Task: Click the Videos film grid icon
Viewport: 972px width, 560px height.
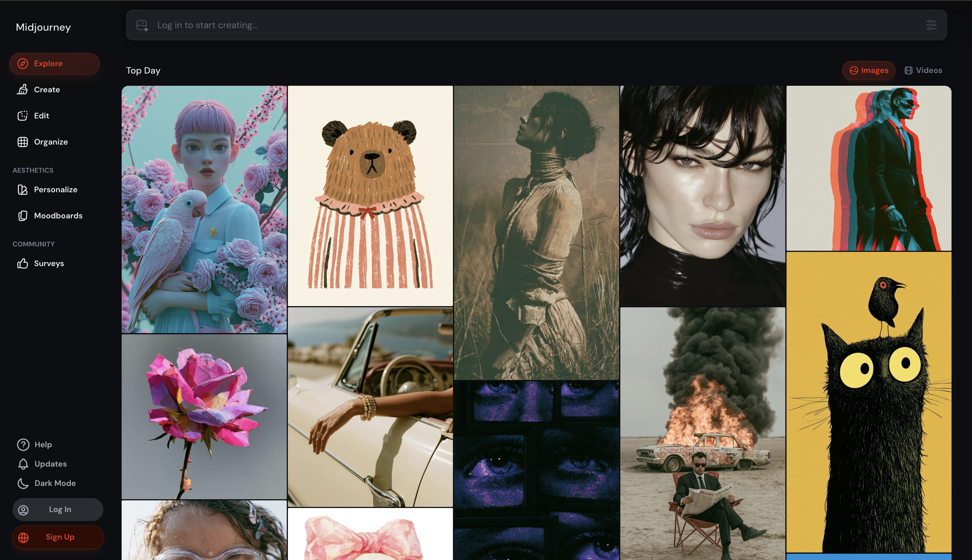Action: click(909, 70)
